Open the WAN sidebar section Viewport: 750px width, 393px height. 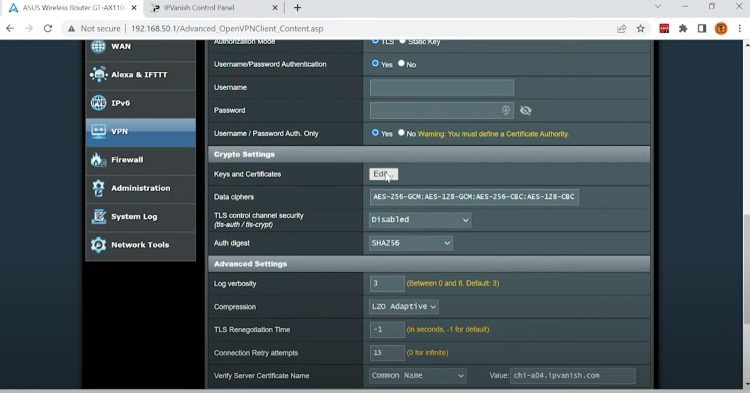(x=140, y=48)
